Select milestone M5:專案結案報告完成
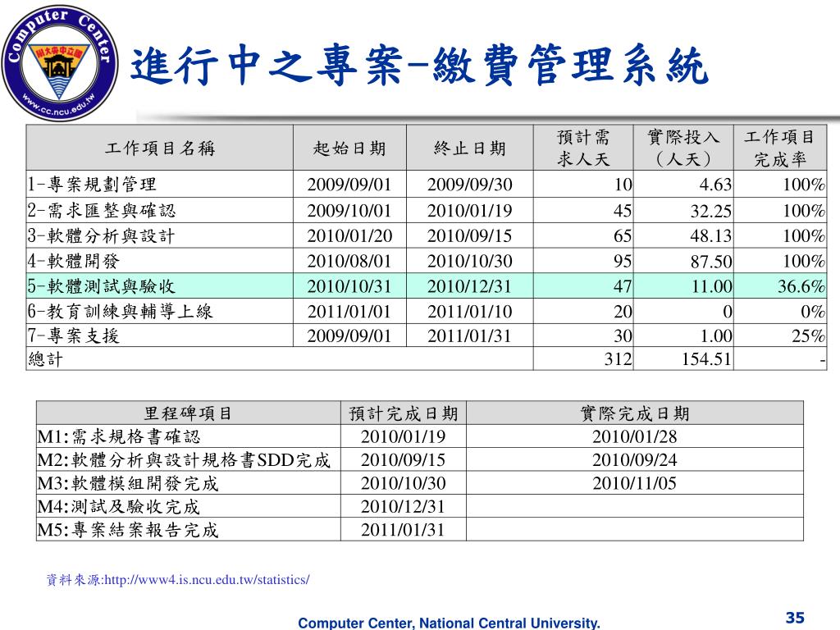The image size is (840, 630). point(127,530)
